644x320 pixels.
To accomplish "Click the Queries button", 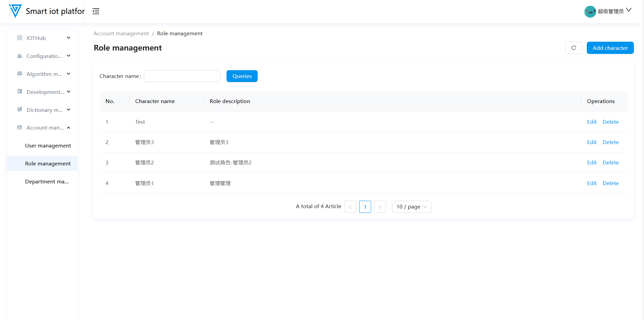I will pos(242,76).
